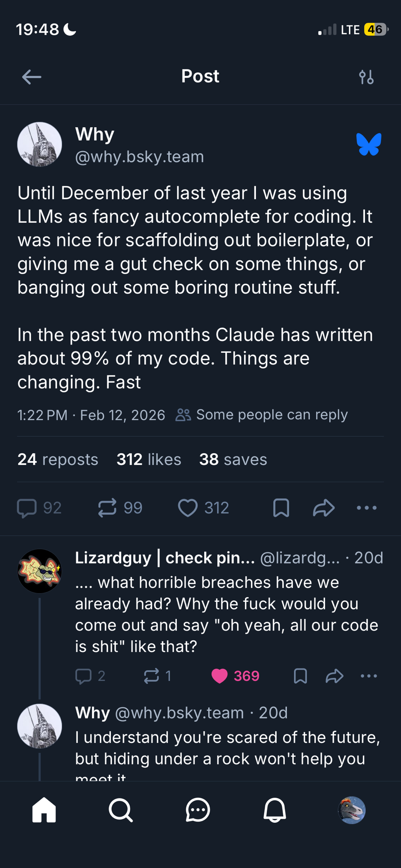
Task: Open the Notifications bell tab
Action: coord(275,810)
